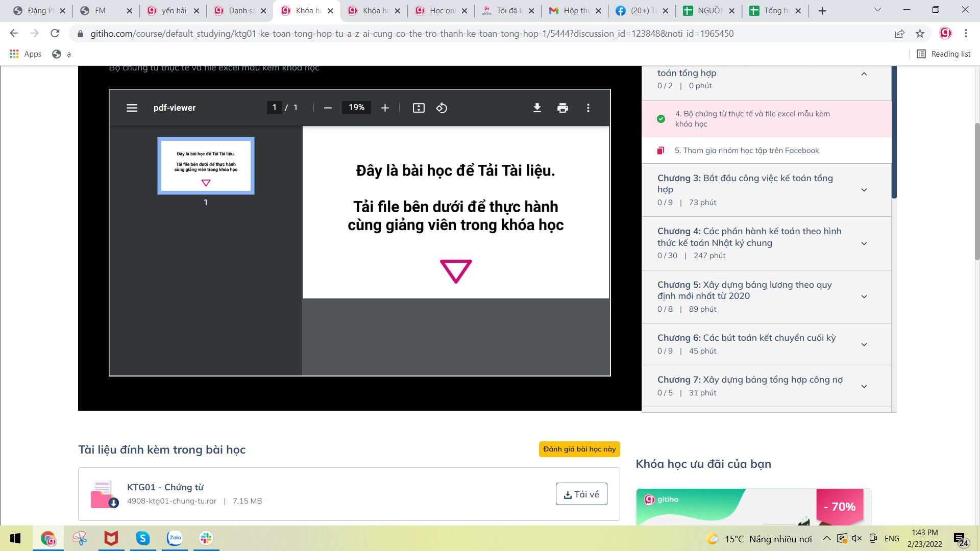This screenshot has height=551, width=980.
Task: Show hidden system tray icons
Action: coord(826,538)
